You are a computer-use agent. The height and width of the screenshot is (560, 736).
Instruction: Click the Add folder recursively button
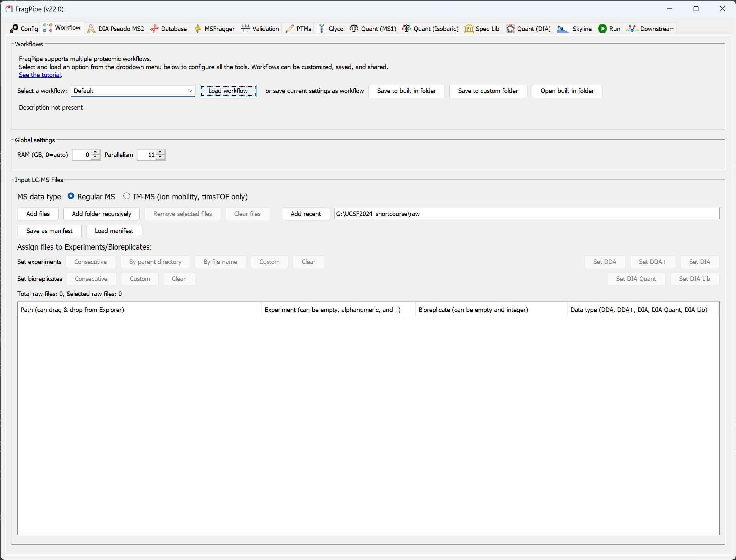coord(101,214)
